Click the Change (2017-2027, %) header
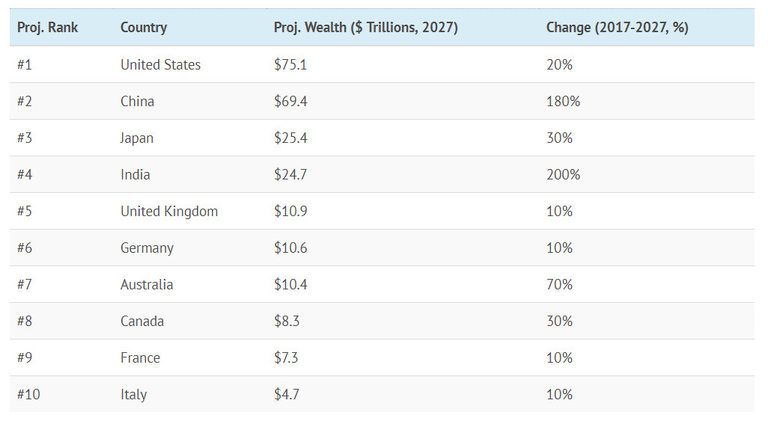The height and width of the screenshot is (424, 768). (x=617, y=27)
